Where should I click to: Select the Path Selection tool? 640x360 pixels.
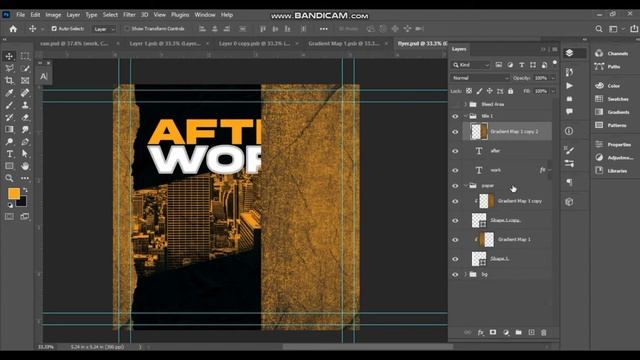(25, 154)
